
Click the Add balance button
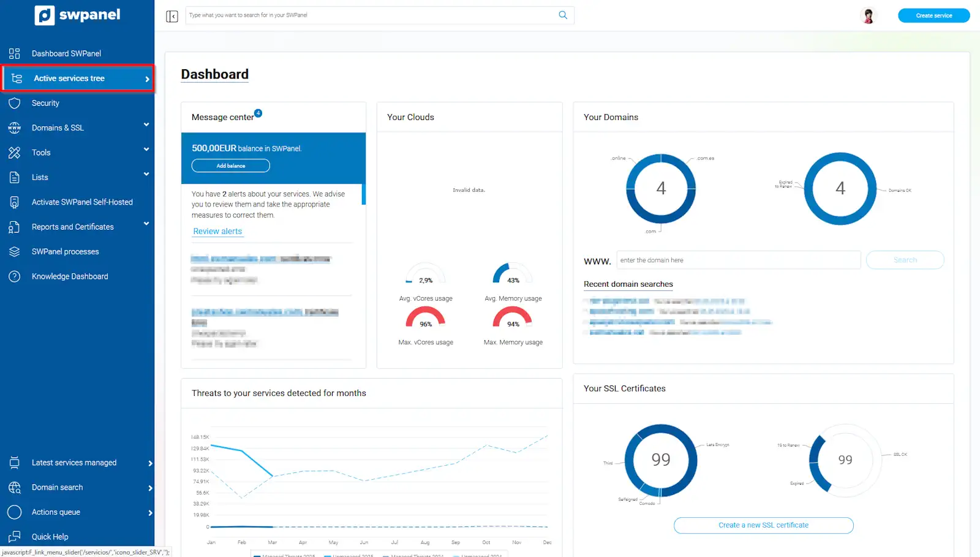point(231,165)
